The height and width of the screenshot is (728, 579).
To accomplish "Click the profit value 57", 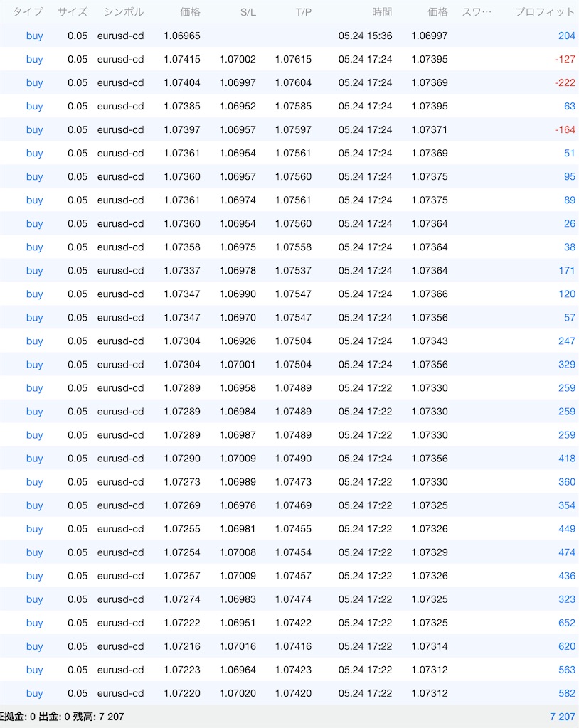I will click(570, 318).
